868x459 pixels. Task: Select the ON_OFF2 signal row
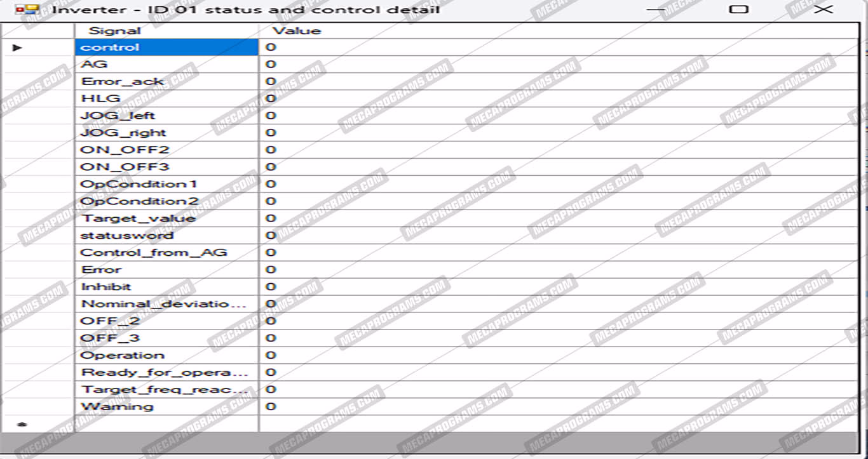coord(166,150)
